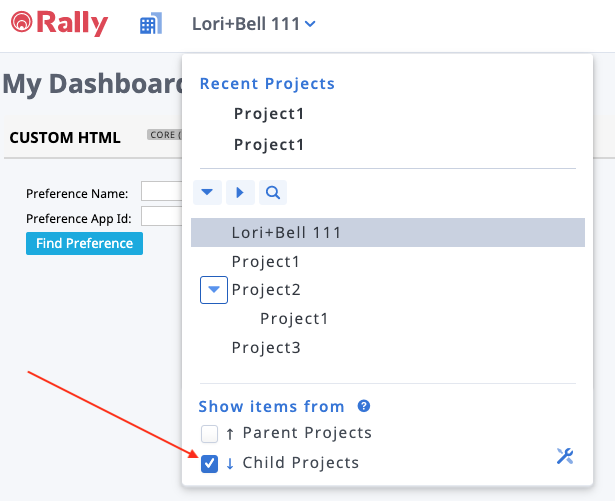Open project search magnifier icon

(x=272, y=192)
